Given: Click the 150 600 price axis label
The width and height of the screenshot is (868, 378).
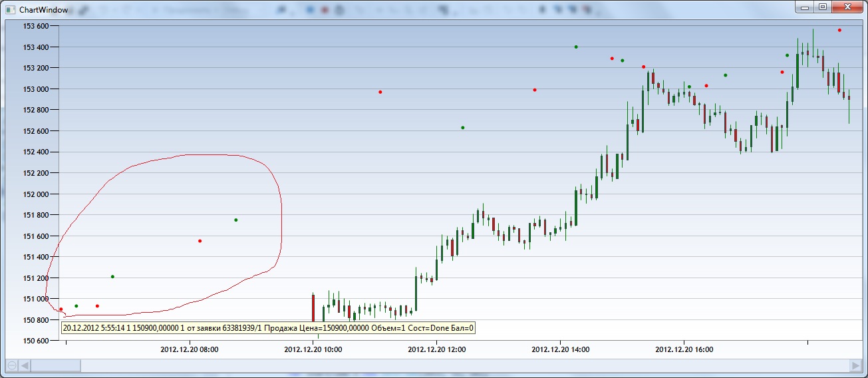Looking at the screenshot, I should pyautogui.click(x=36, y=341).
